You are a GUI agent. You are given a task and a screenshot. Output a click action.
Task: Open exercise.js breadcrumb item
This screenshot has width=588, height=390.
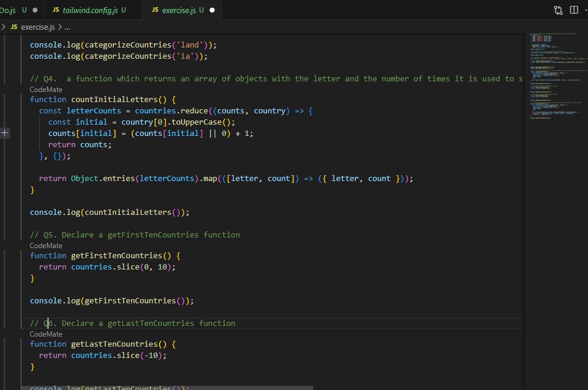point(38,27)
